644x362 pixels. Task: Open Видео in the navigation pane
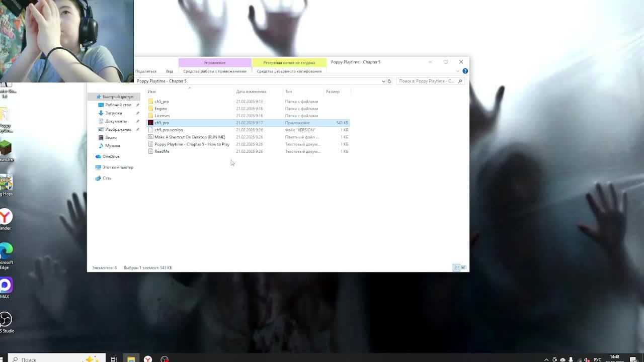111,137
